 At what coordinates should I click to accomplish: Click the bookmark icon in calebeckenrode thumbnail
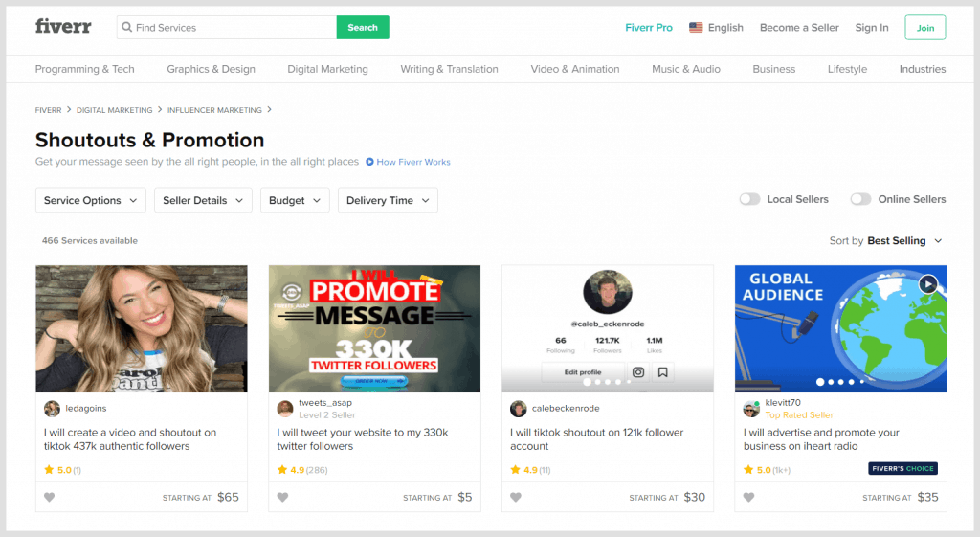(663, 372)
